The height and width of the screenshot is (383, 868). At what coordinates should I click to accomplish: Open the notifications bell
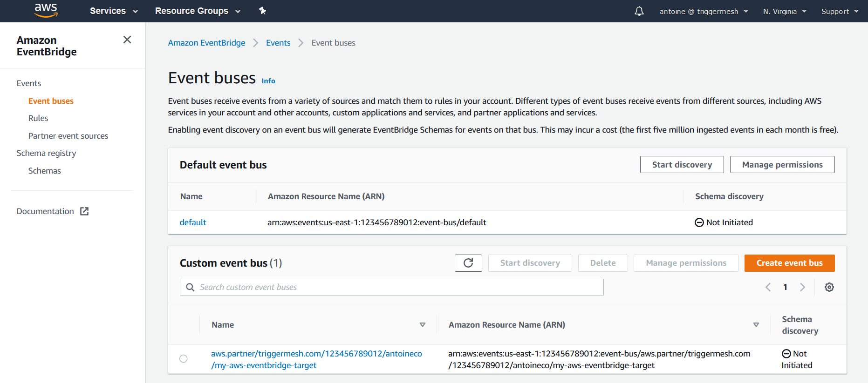coord(639,11)
